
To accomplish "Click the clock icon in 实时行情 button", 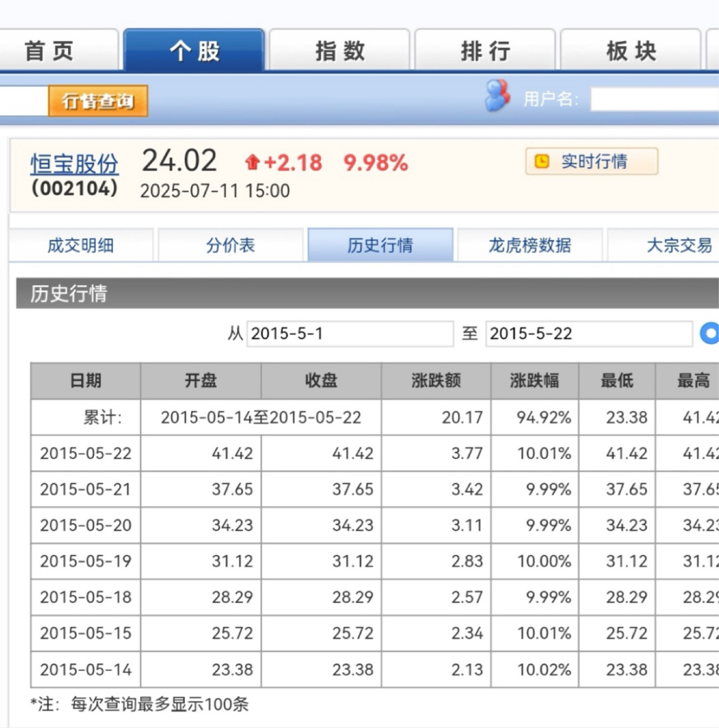I will (542, 161).
